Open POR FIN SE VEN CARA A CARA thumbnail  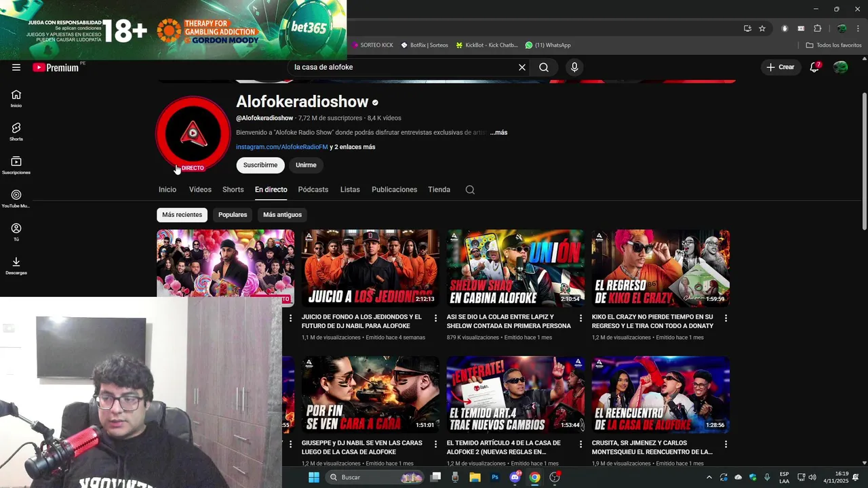370,394
